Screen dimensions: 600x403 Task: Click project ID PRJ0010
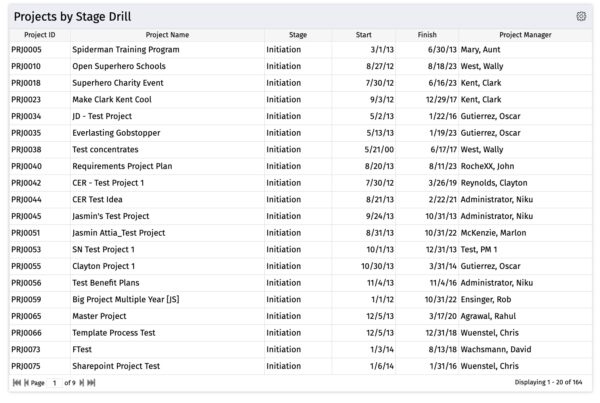(26, 66)
